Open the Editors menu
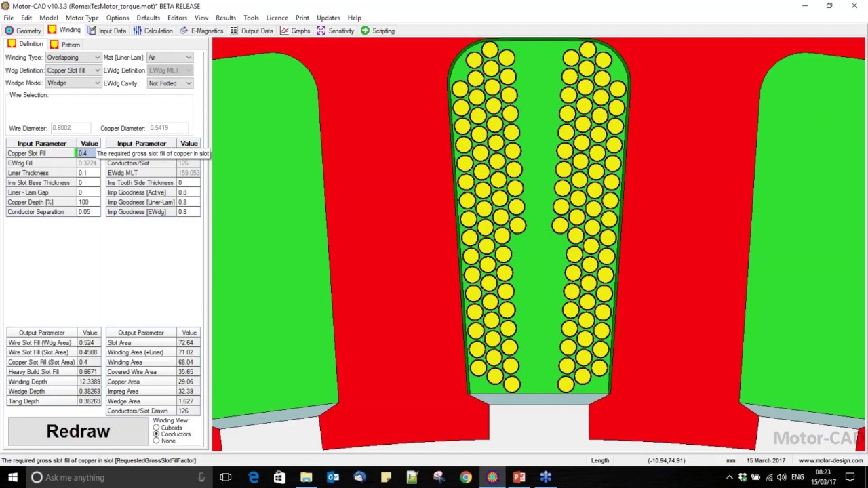 [x=177, y=18]
